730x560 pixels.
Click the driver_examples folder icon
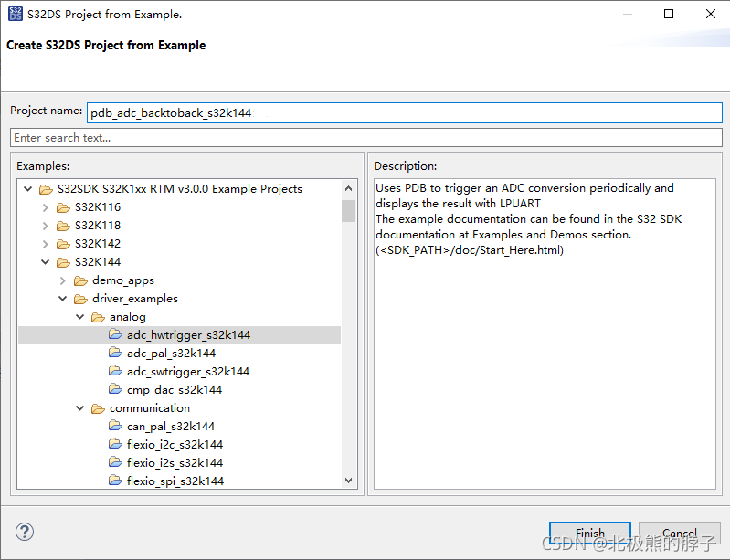80,299
